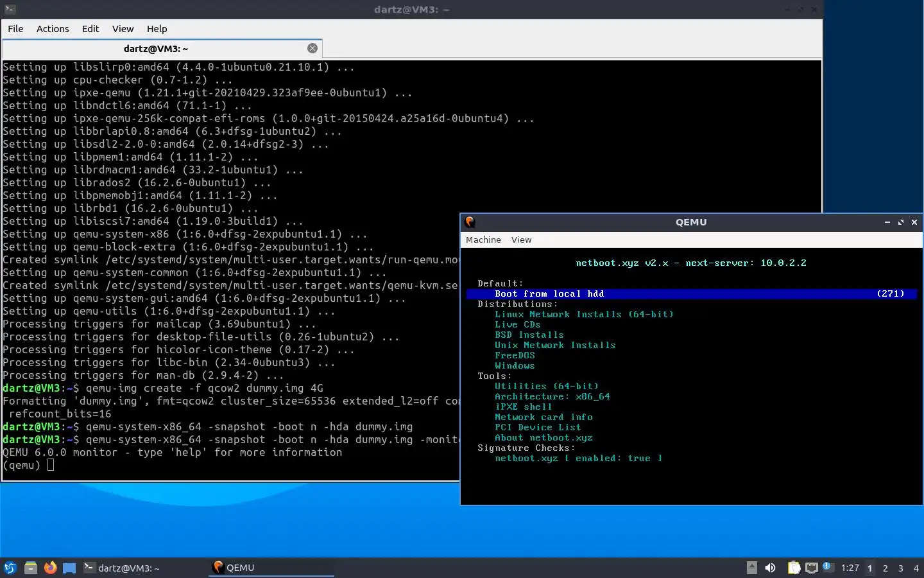The width and height of the screenshot is (924, 578).
Task: Select the 'Live CDs' netboot entry
Action: point(517,324)
